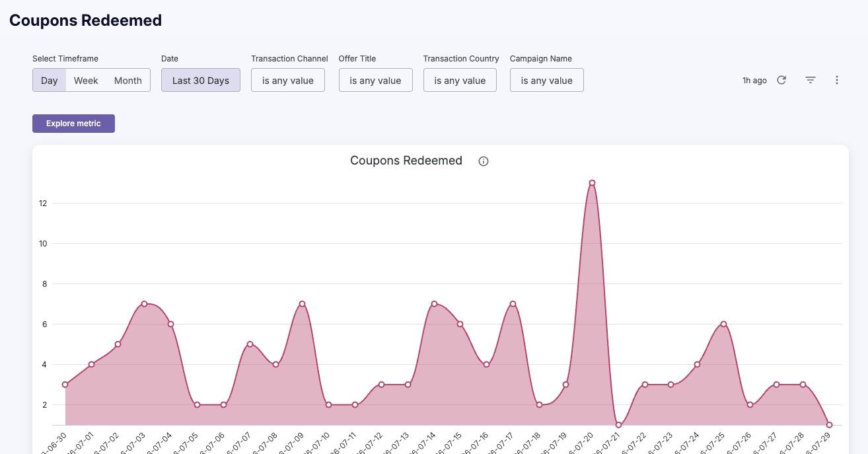The image size is (868, 454).
Task: Click the 1h ago last-updated text
Action: (754, 81)
